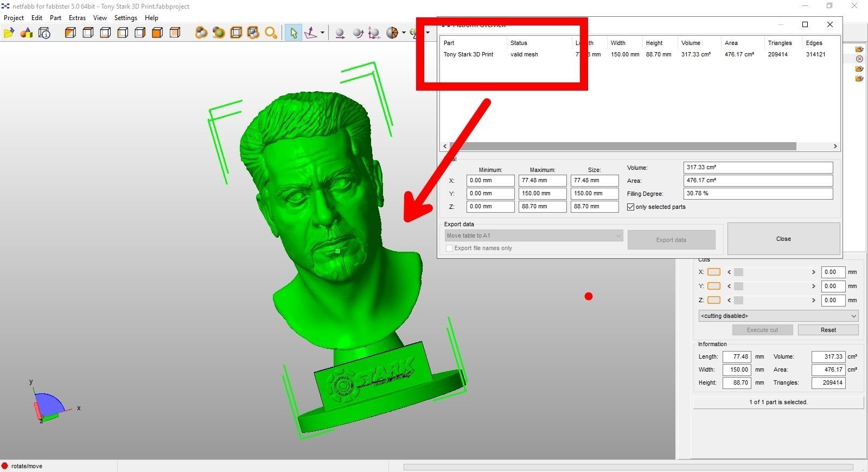The width and height of the screenshot is (868, 472).
Task: Click the orange-ringed grey spheres icon
Action: (201, 33)
